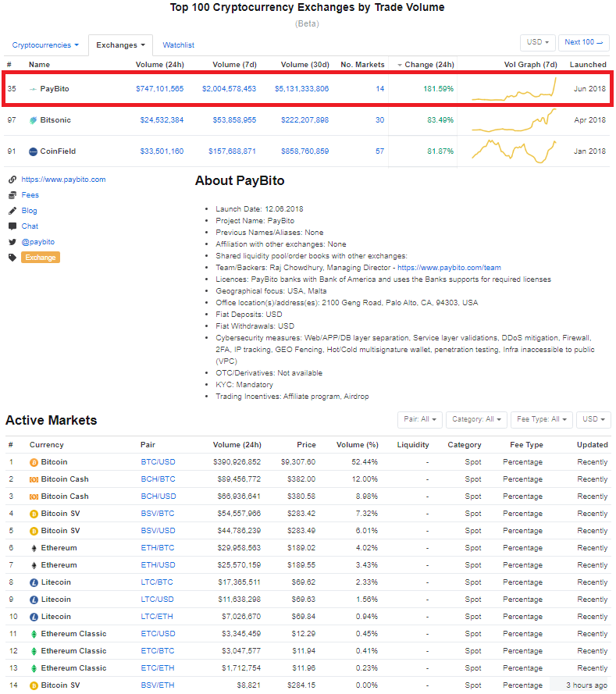This screenshot has height=694, width=616.
Task: Open the Cryptocurrencies dropdown menu
Action: (45, 45)
